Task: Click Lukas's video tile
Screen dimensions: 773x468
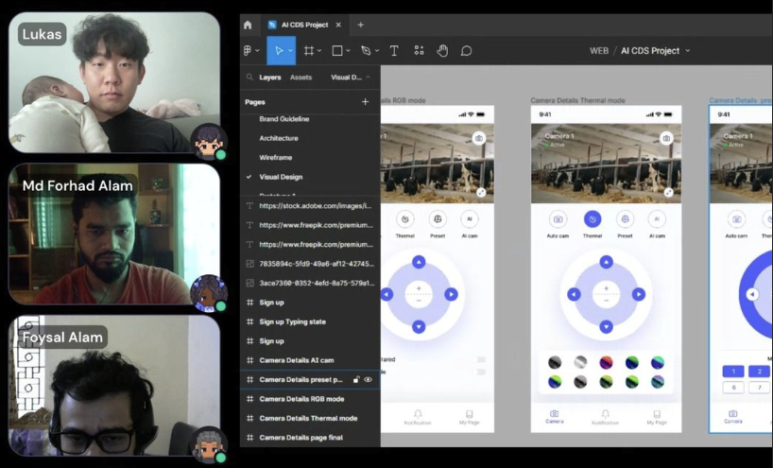Action: click(x=114, y=82)
